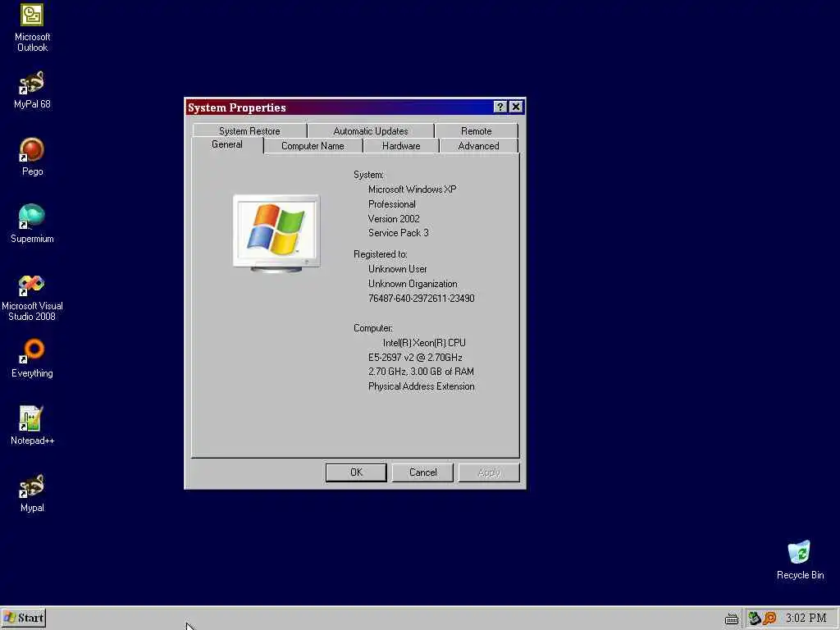Click the "Physical Address Extension" text
This screenshot has width=840, height=630.
click(x=421, y=386)
